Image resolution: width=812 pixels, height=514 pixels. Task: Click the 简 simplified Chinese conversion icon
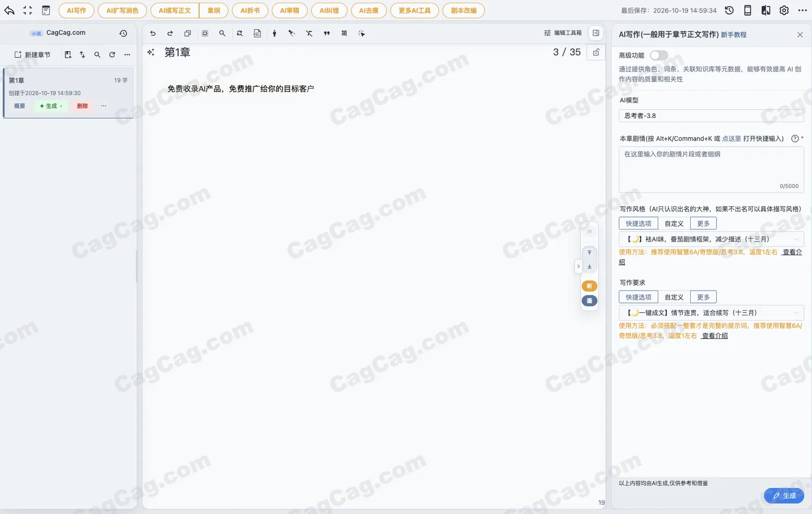(x=344, y=34)
